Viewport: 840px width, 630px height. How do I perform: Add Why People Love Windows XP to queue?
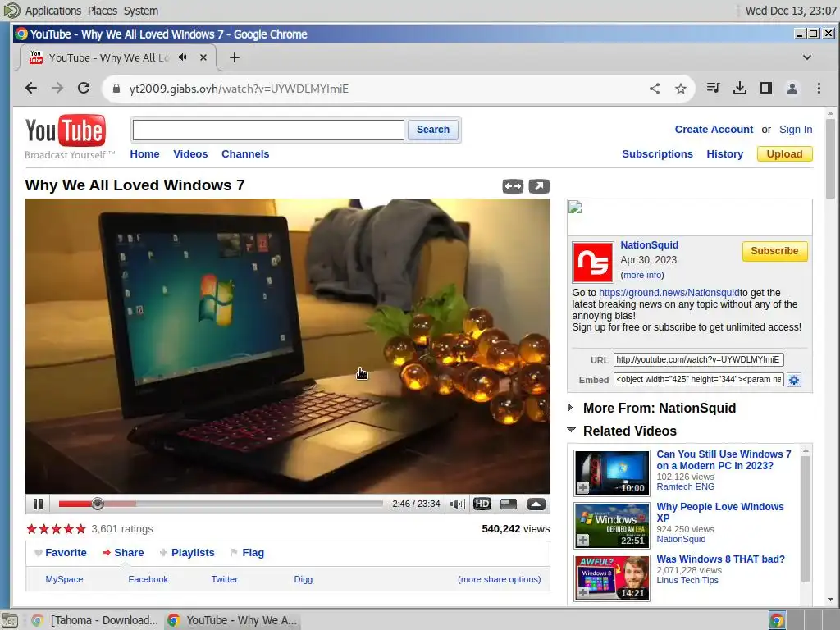[583, 540]
